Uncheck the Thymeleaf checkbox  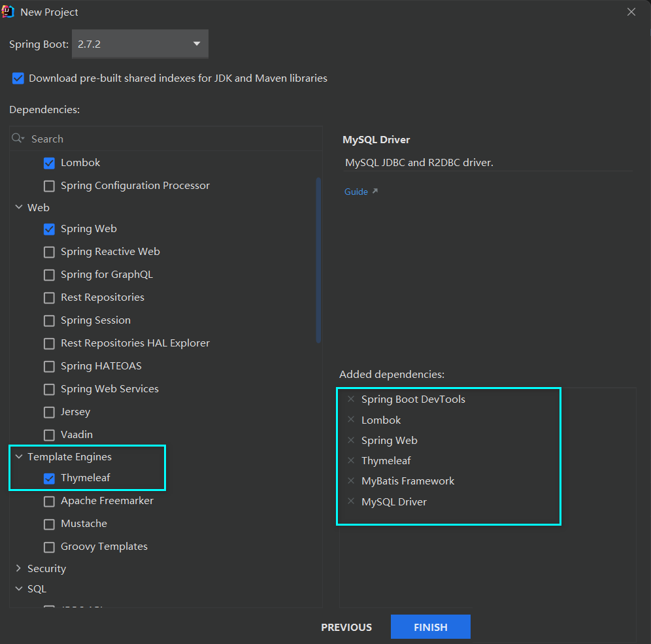coord(49,478)
